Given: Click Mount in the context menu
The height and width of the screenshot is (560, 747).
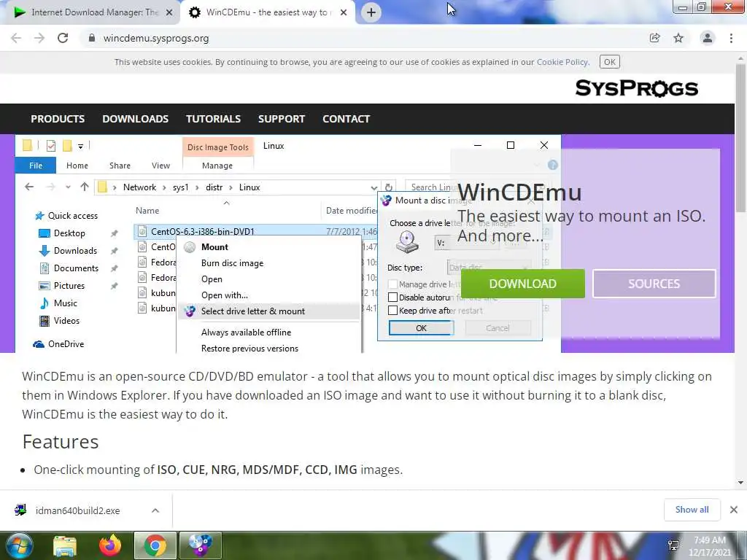Looking at the screenshot, I should [x=269, y=247].
